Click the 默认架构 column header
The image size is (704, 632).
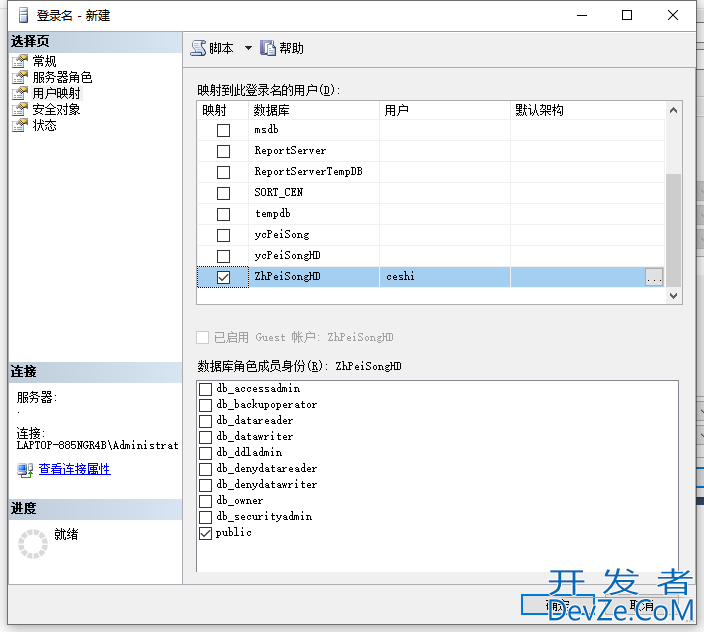tap(587, 110)
